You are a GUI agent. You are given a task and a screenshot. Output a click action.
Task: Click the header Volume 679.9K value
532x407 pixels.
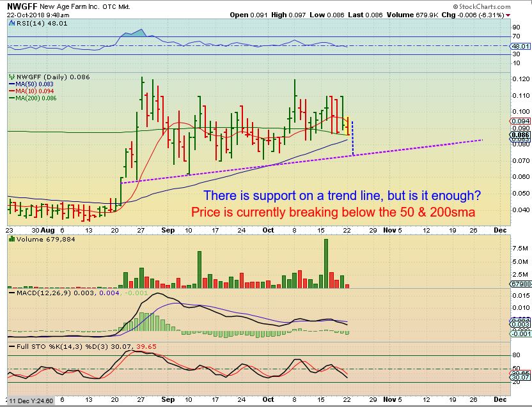tap(412, 15)
